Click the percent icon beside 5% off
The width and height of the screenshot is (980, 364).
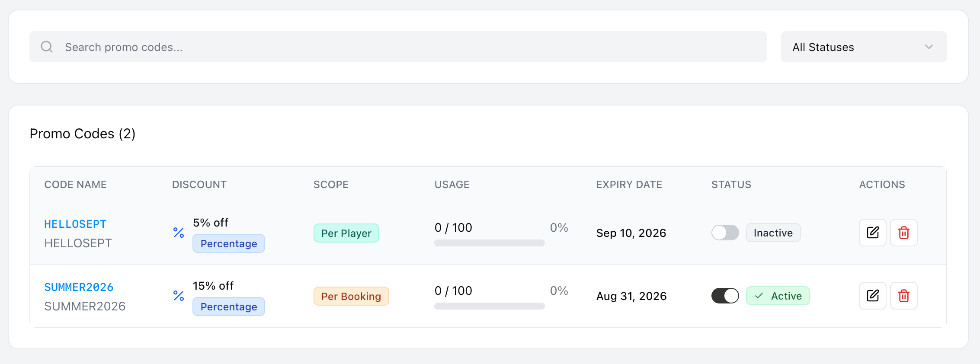(x=179, y=233)
